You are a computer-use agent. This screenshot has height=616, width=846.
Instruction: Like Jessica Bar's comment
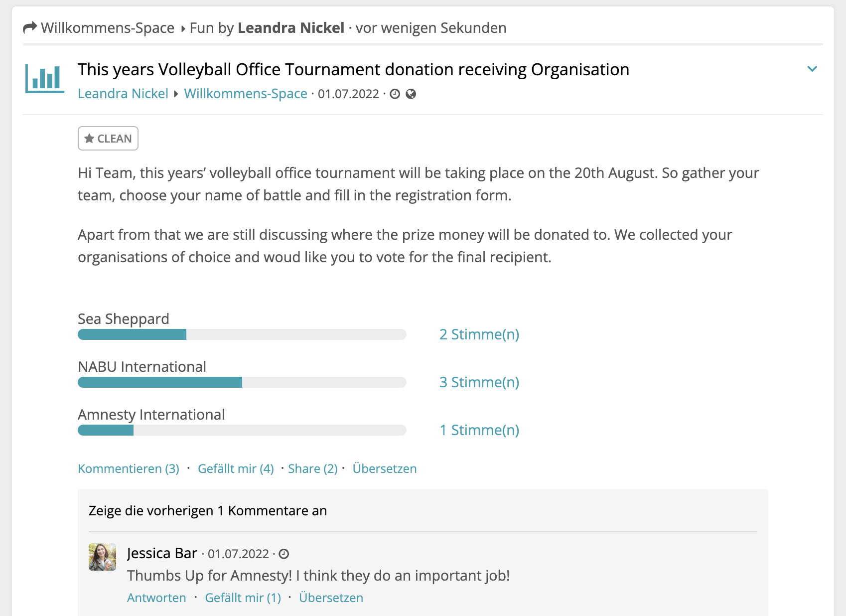coord(243,598)
